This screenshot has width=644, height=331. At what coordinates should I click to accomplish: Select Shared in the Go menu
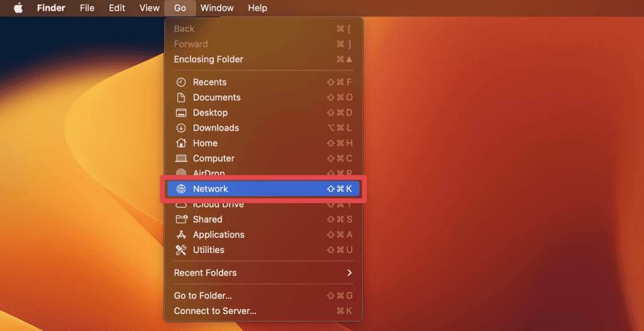(x=264, y=219)
